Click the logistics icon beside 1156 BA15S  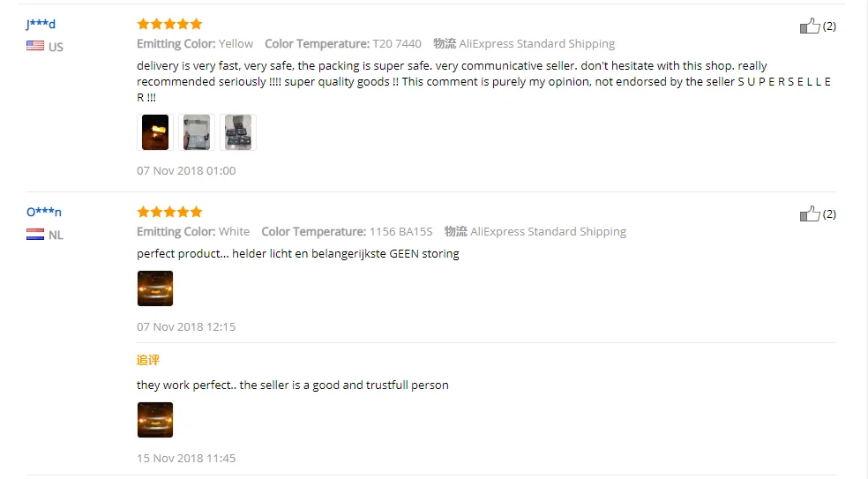(455, 231)
